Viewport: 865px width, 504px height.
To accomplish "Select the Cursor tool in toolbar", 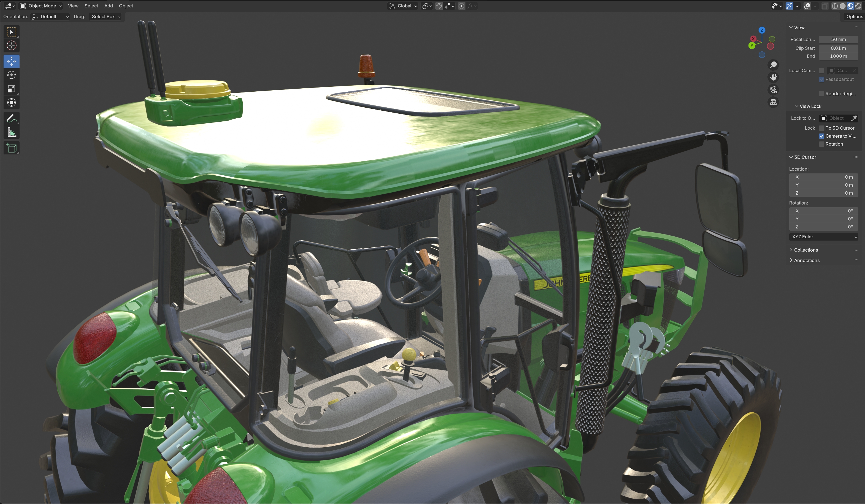I will pyautogui.click(x=11, y=46).
